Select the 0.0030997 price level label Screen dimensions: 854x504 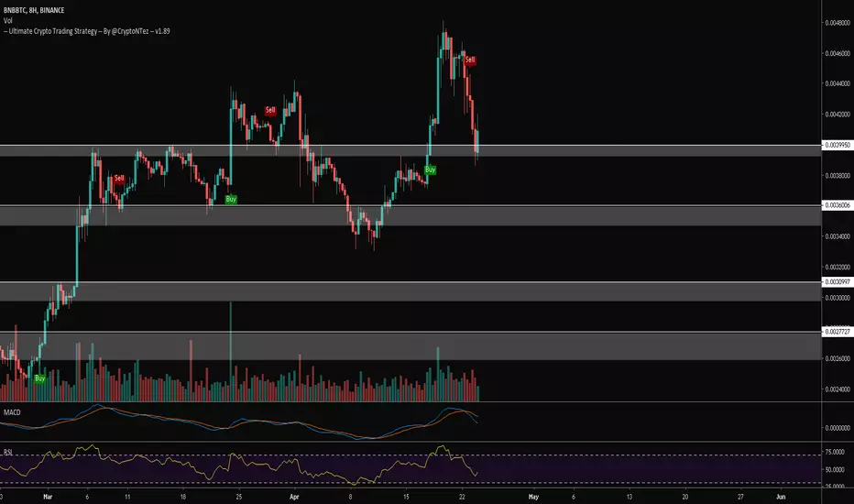coord(838,281)
